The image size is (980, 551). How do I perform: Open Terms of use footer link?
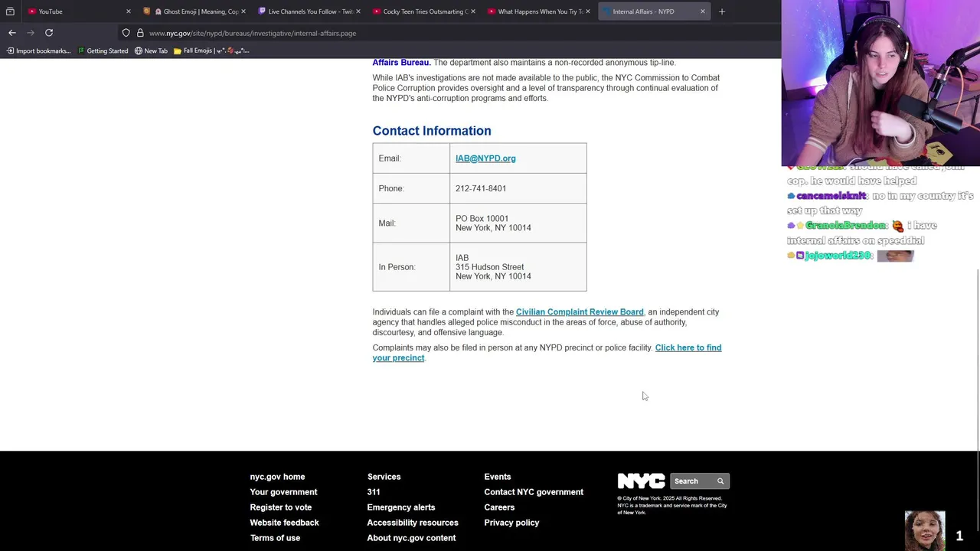(x=275, y=538)
